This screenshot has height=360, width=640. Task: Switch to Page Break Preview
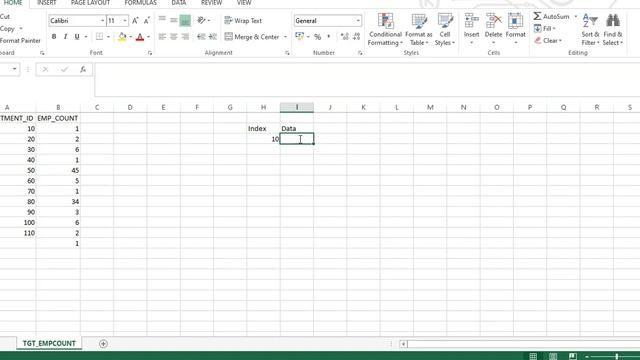click(x=573, y=356)
